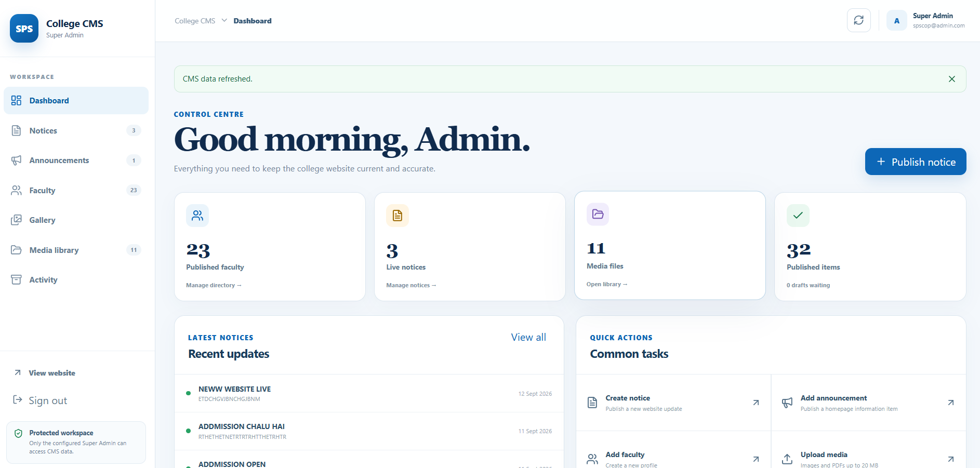Click the media files folder icon
This screenshot has height=468, width=980.
pos(598,214)
